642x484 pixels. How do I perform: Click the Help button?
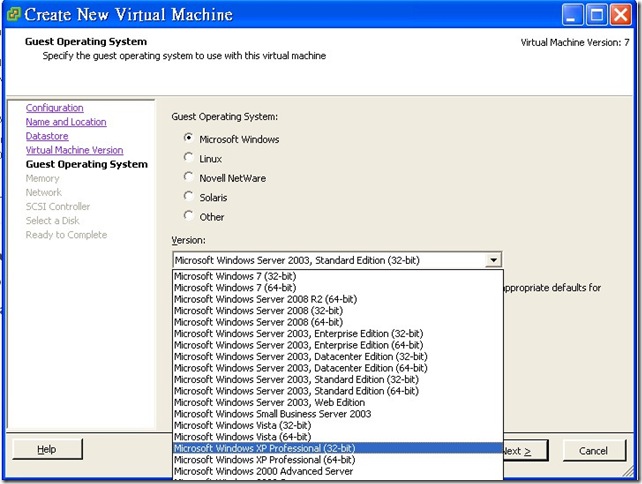point(47,449)
